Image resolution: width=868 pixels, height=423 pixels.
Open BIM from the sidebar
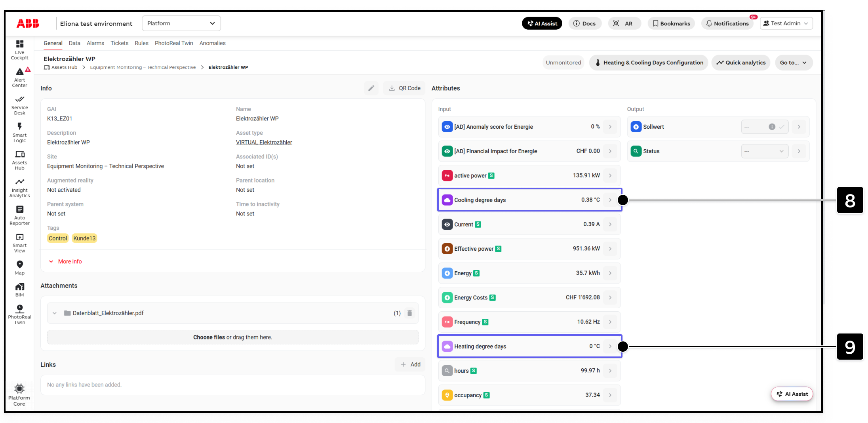click(x=19, y=290)
